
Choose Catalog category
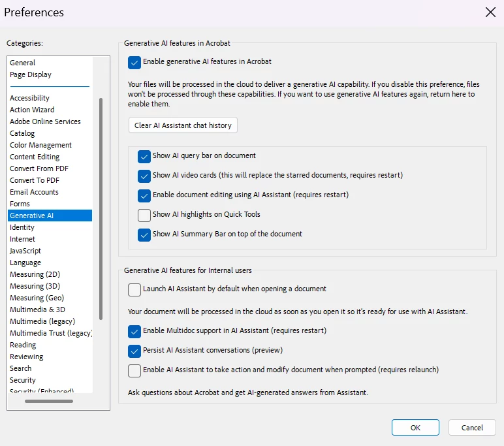click(x=50, y=133)
